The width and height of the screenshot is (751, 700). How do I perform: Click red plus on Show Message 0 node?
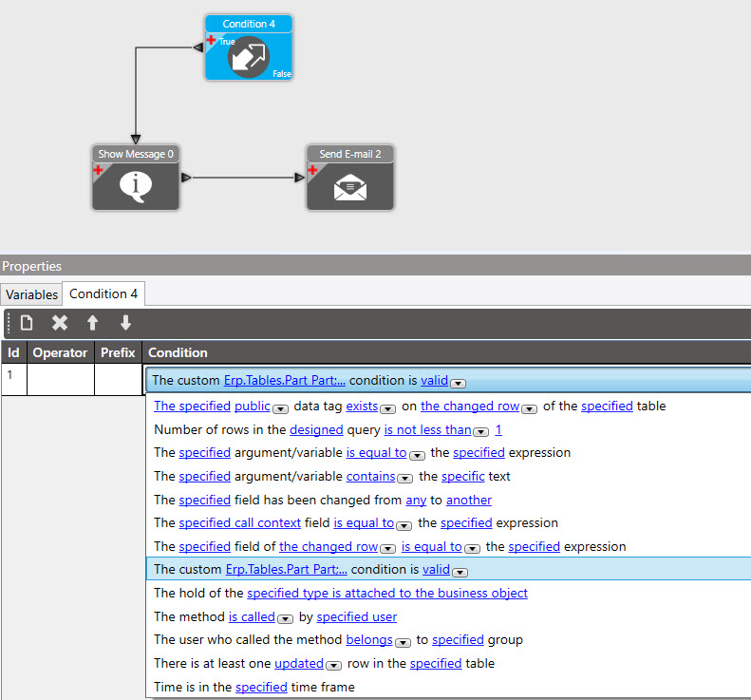[98, 170]
